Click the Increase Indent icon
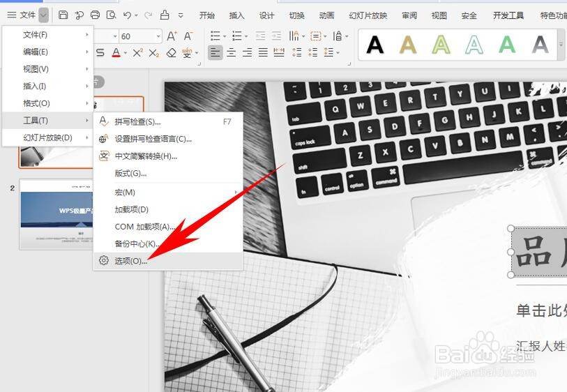This screenshot has width=567, height=392. (276, 36)
